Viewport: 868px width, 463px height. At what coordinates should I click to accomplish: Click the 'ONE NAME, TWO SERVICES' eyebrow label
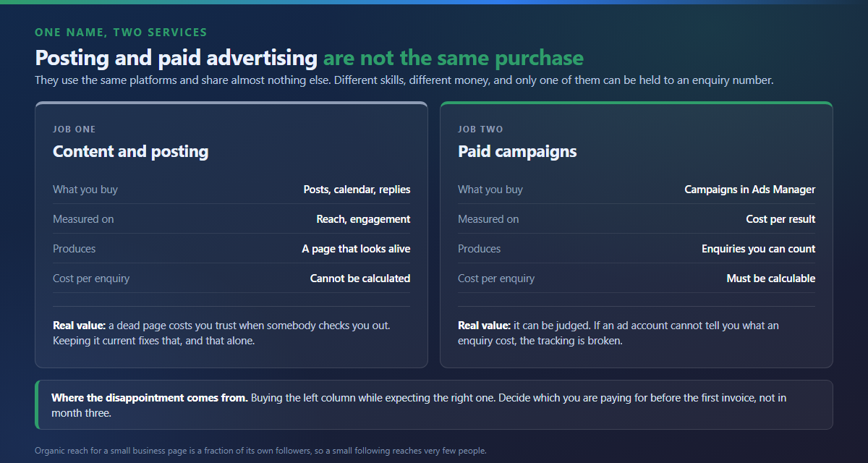point(121,33)
